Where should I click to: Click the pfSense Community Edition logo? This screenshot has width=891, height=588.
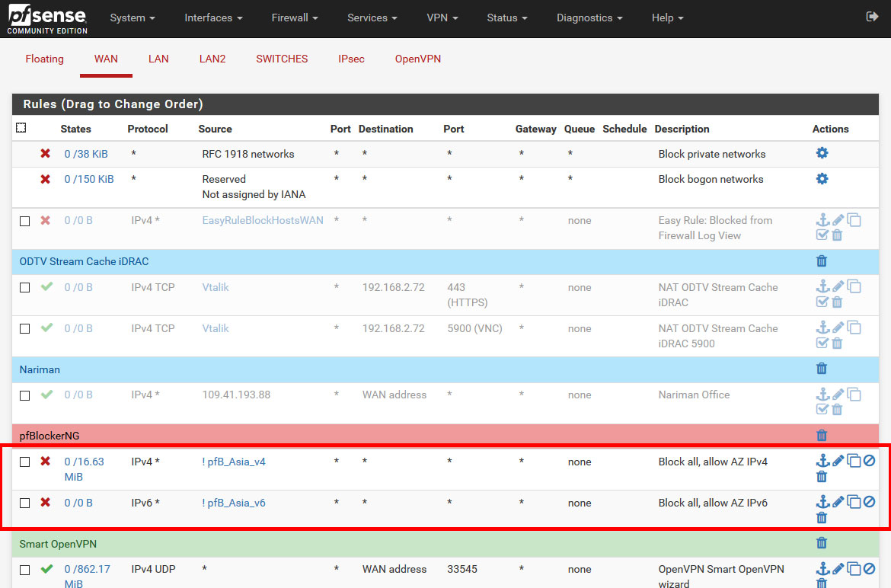(47, 18)
